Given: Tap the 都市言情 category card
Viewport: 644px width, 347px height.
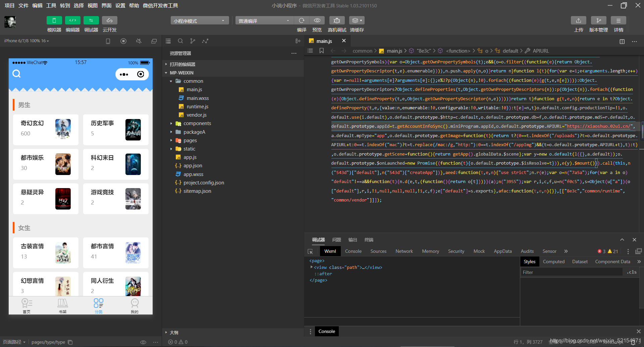Looking at the screenshot, I should (x=116, y=253).
